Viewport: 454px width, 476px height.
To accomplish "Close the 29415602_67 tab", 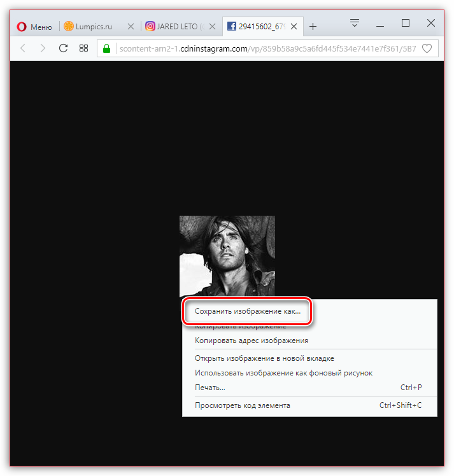I will (x=294, y=27).
